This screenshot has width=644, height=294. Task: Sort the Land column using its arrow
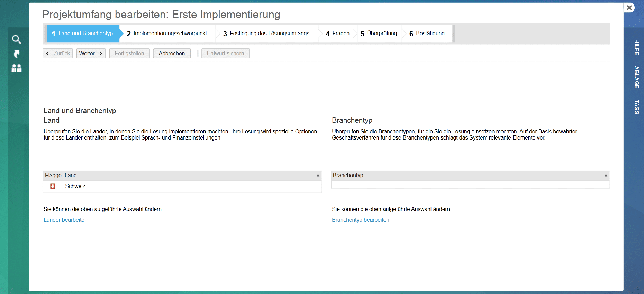(x=318, y=176)
